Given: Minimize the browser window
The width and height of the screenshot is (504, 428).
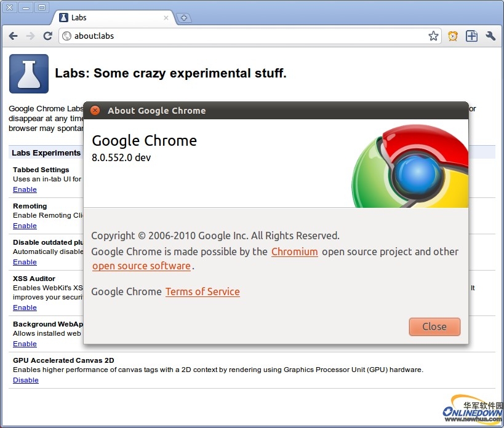Looking at the screenshot, I should 26,7.
